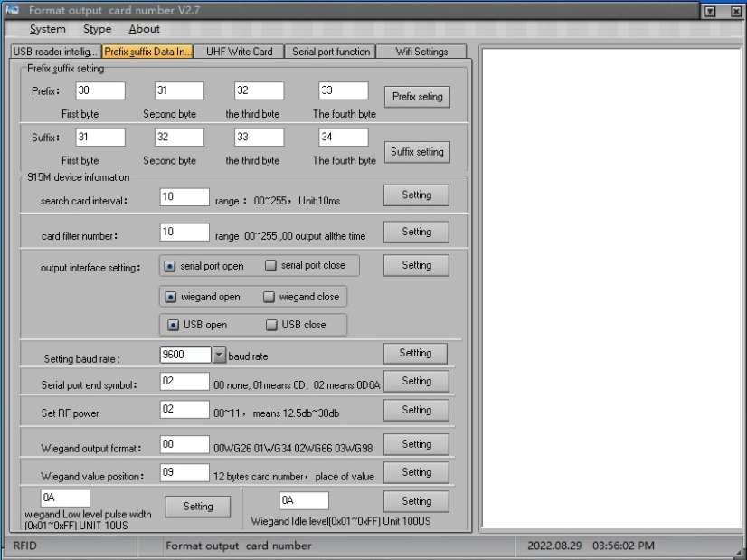
Task: Open the baud rate dropdown
Action: 218,355
